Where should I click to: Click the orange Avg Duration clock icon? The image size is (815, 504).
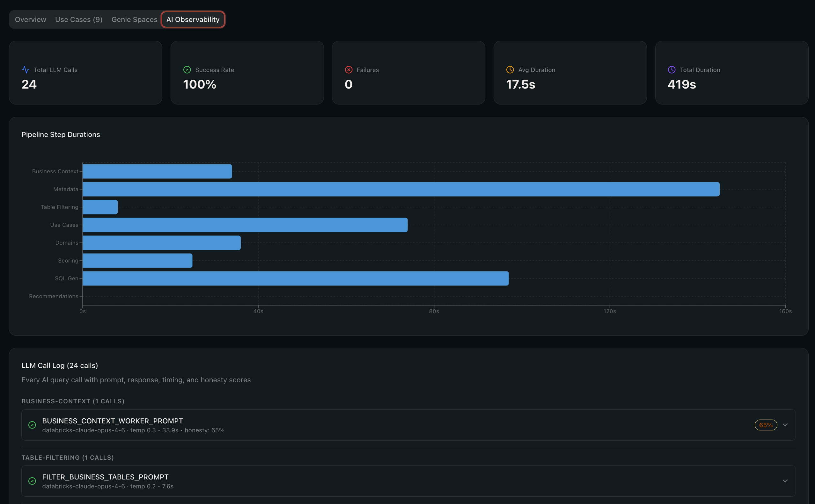pos(510,70)
